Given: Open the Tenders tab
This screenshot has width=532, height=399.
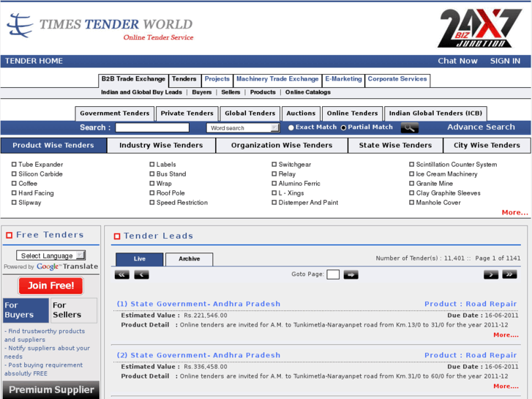Looking at the screenshot, I should (x=184, y=80).
